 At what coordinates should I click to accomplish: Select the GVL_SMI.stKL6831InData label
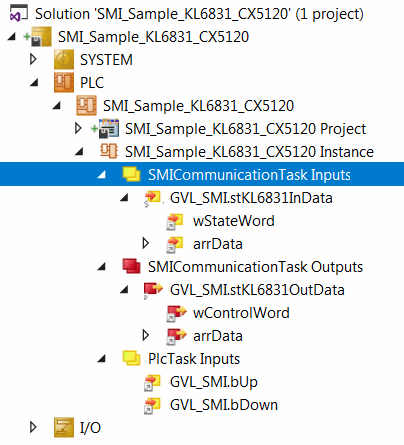click(x=251, y=198)
